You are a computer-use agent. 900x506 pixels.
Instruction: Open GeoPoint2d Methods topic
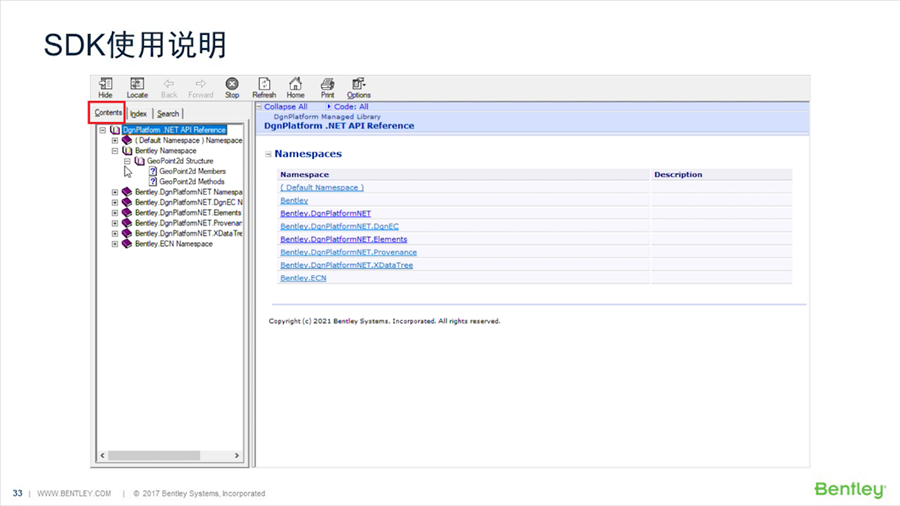(x=192, y=182)
